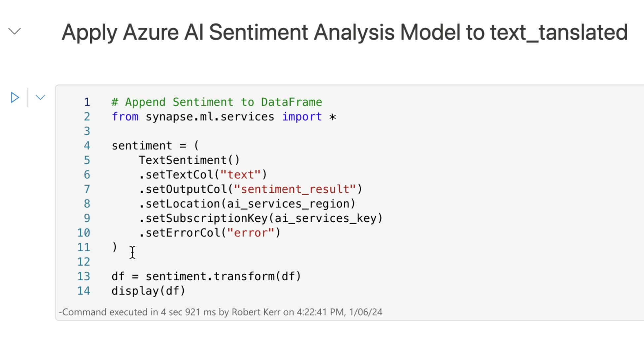The height and width of the screenshot is (341, 644).
Task: Open the run options dropdown beside the play button
Action: pyautogui.click(x=40, y=98)
